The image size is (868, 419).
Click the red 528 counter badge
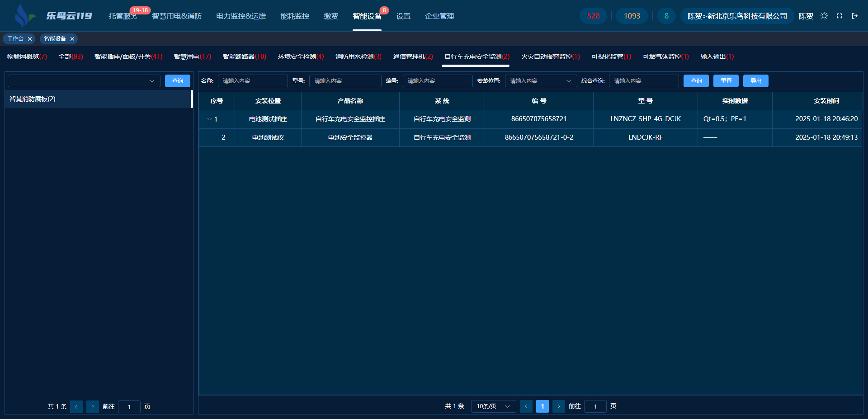(x=593, y=16)
